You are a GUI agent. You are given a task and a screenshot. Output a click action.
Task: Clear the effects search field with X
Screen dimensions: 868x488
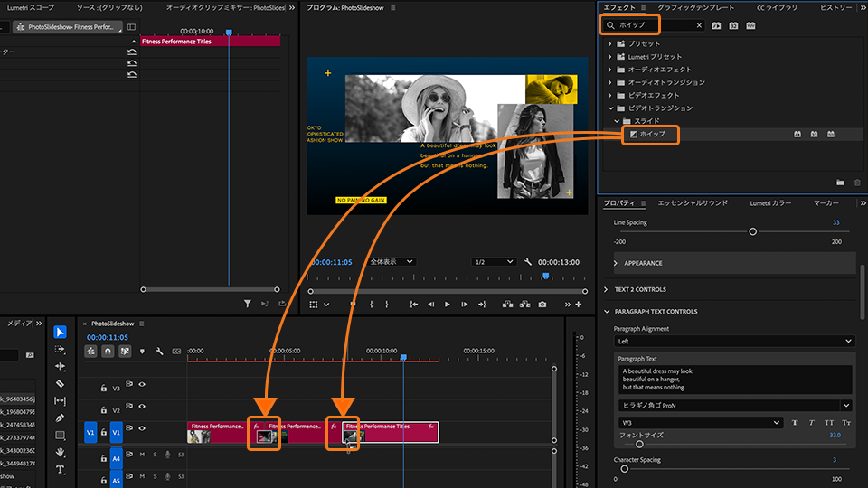(699, 26)
